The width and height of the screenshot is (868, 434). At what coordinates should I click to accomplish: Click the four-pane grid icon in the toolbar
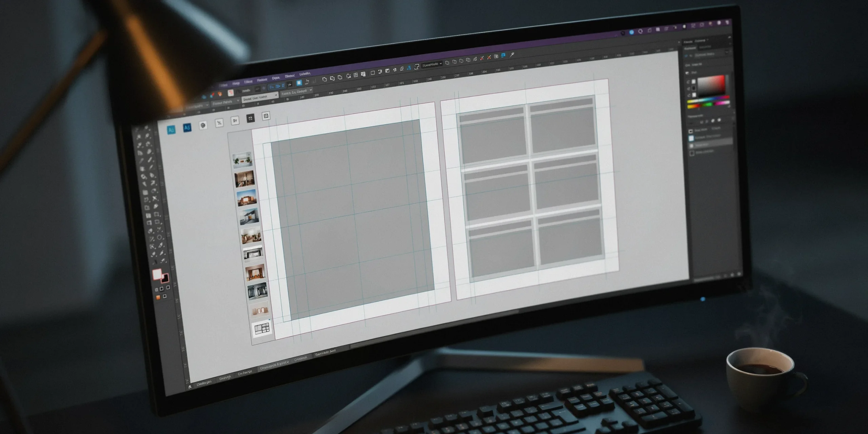click(356, 75)
